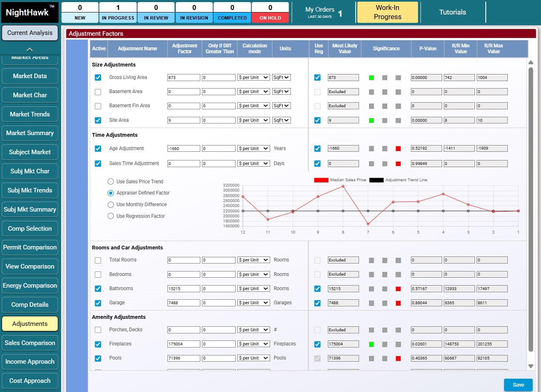This screenshot has width=541, height=392.
Task: Open Garage calculation mode dropdown
Action: point(253,303)
